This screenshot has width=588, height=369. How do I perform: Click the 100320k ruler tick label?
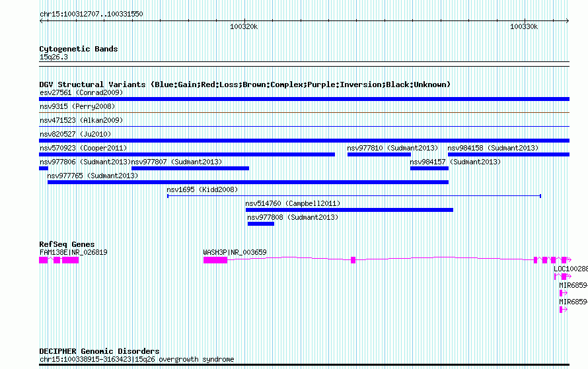point(244,26)
